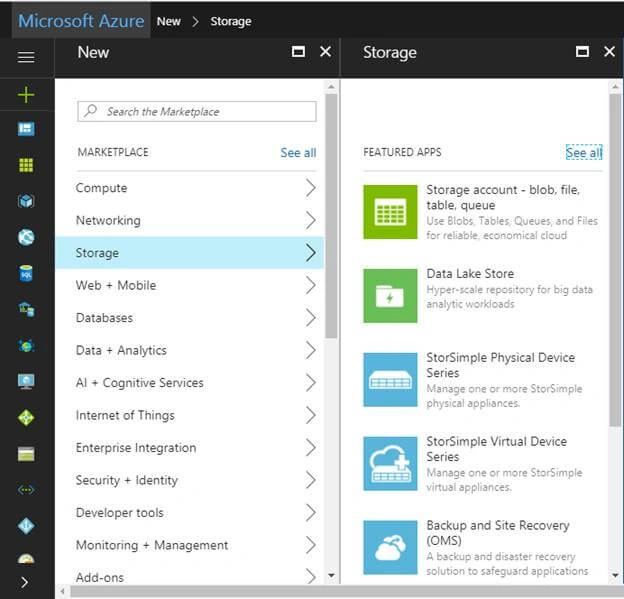Screen dimensions: 624x599
Task: Close the New blade
Action: click(326, 52)
